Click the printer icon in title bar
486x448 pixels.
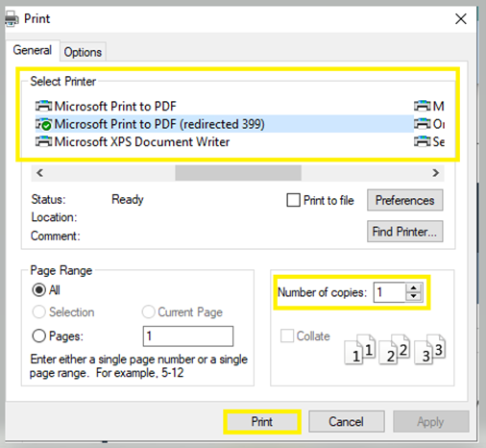tap(12, 19)
